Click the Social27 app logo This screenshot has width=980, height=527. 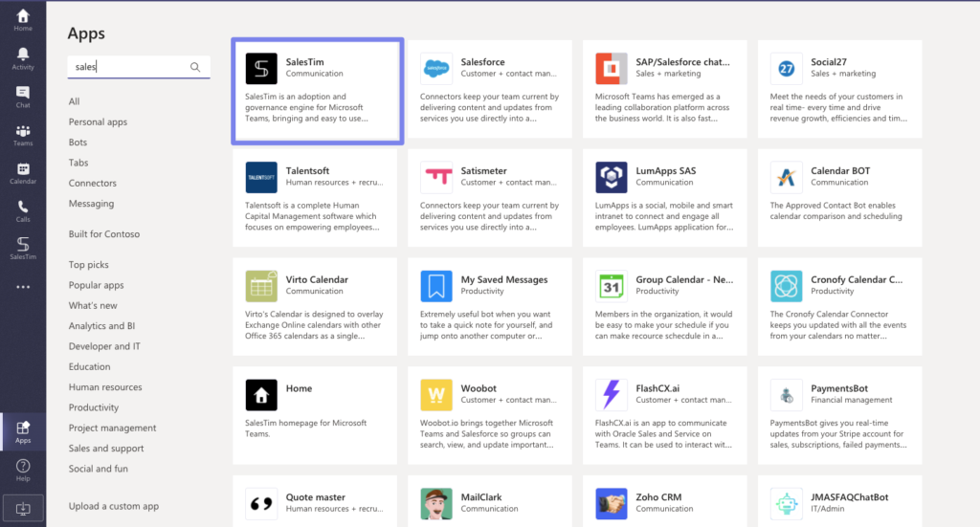tap(787, 68)
